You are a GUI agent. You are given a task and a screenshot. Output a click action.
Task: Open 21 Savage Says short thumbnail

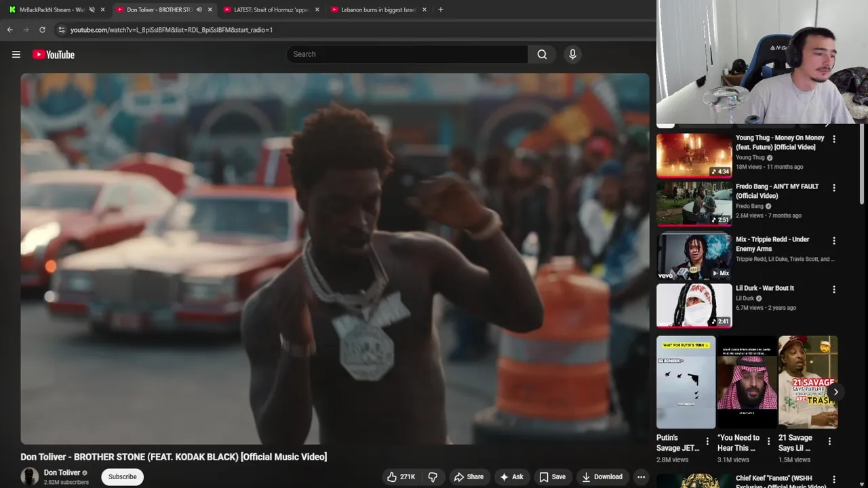(x=808, y=382)
